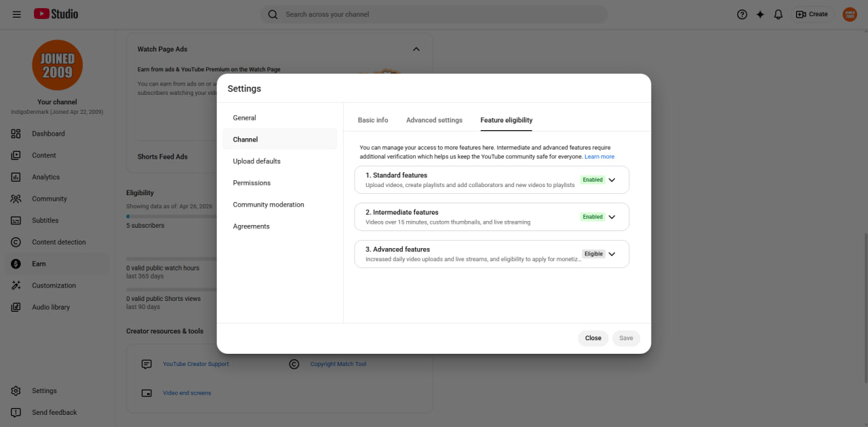
Task: Click the Subtitles icon in the sidebar
Action: [16, 220]
